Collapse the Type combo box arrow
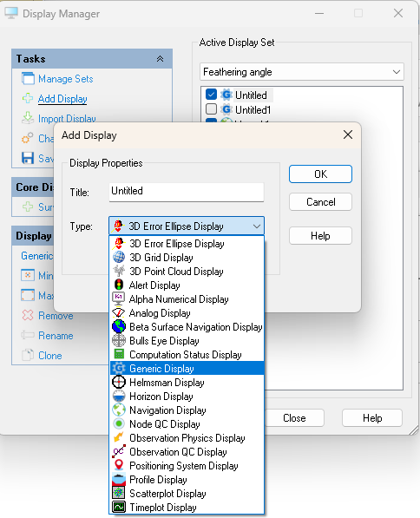The height and width of the screenshot is (518, 420). (x=257, y=226)
